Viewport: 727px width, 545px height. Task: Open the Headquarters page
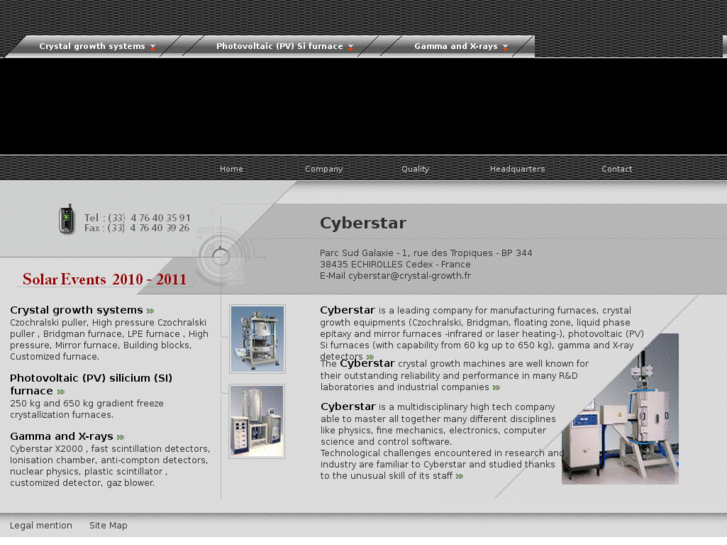517,169
